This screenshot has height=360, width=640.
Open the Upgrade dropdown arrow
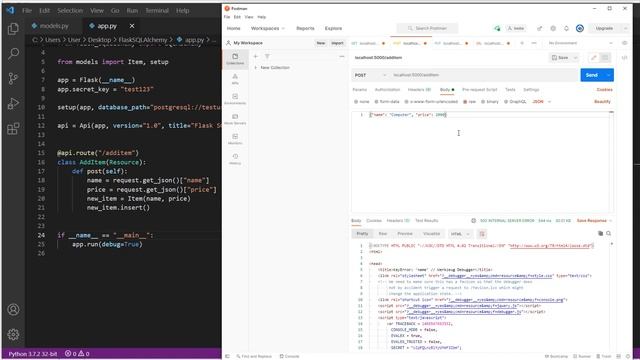tap(626, 28)
